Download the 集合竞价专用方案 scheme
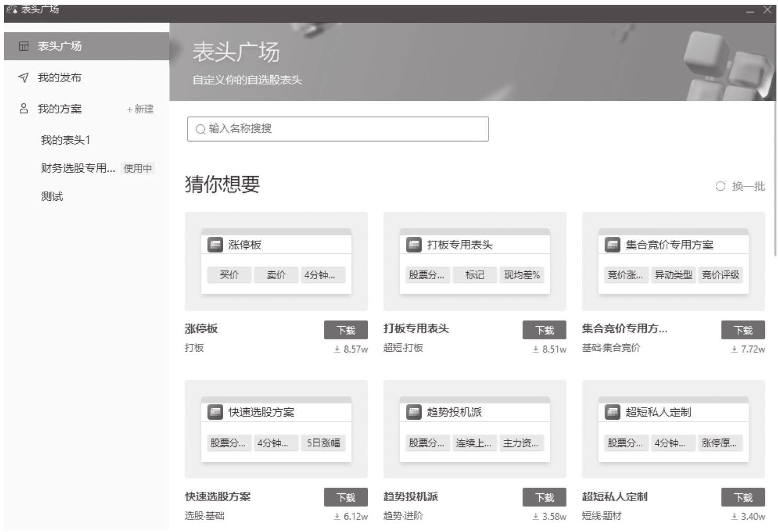The image size is (778, 532). (x=743, y=330)
